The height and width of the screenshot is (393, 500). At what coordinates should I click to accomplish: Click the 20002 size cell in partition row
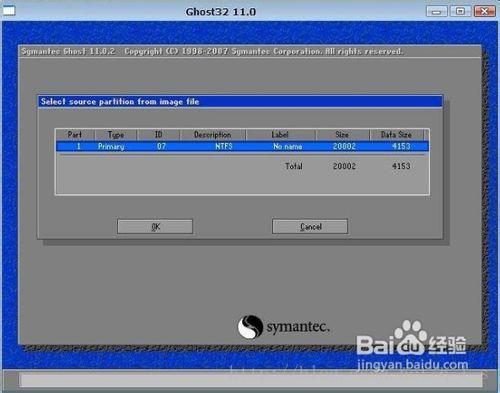(x=344, y=146)
